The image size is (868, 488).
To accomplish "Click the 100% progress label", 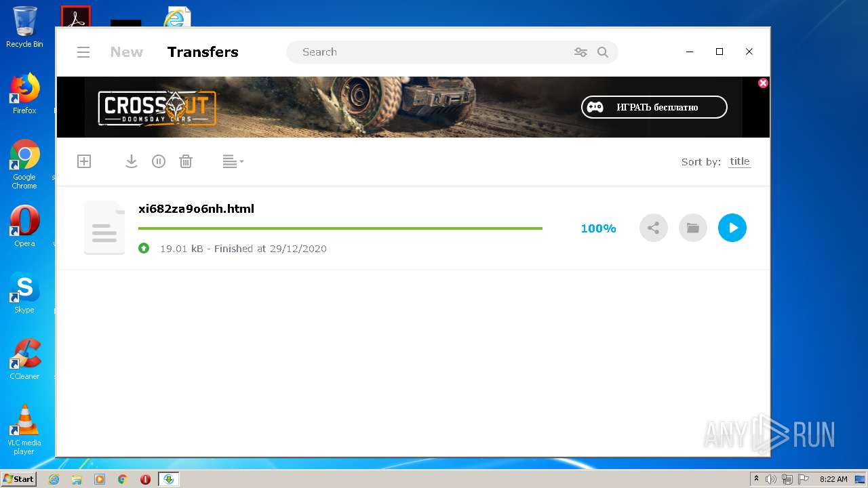I will [x=598, y=228].
